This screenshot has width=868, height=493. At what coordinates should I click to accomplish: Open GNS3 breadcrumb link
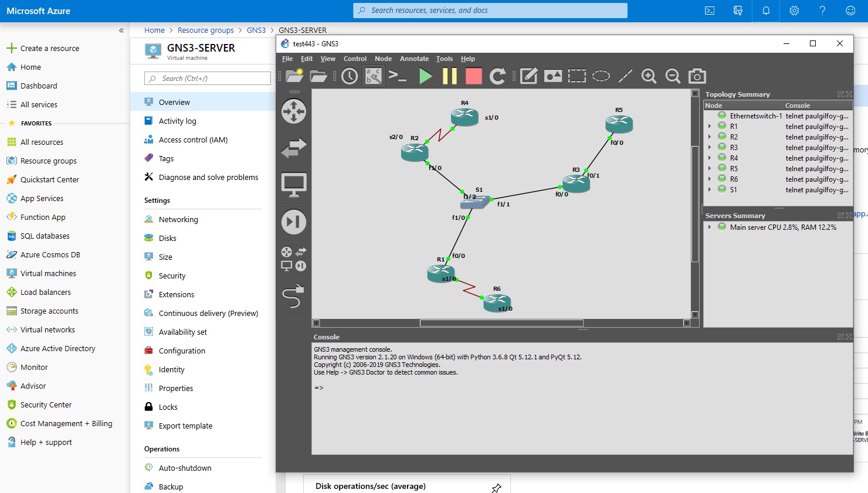[x=256, y=30]
